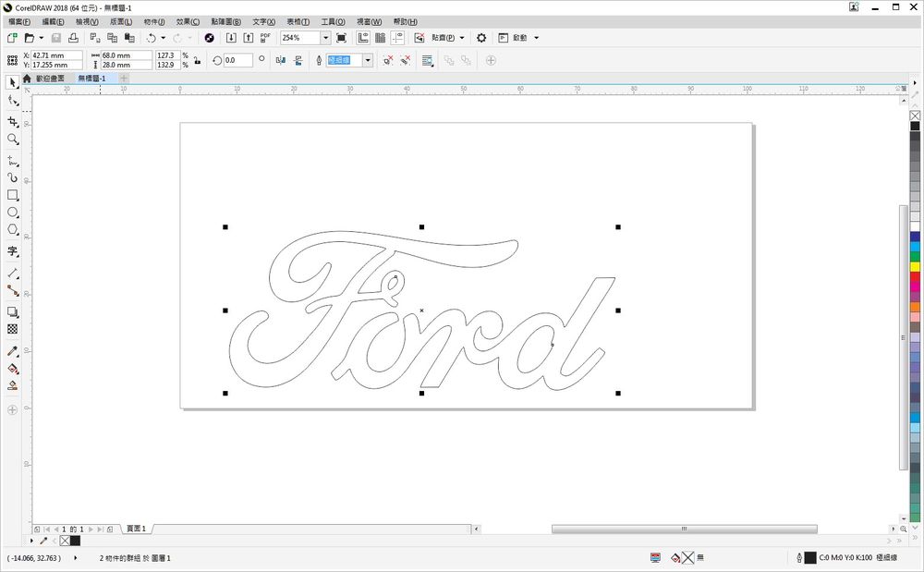924x572 pixels.
Task: Open the 檔案 (File) menu
Action: pos(19,22)
